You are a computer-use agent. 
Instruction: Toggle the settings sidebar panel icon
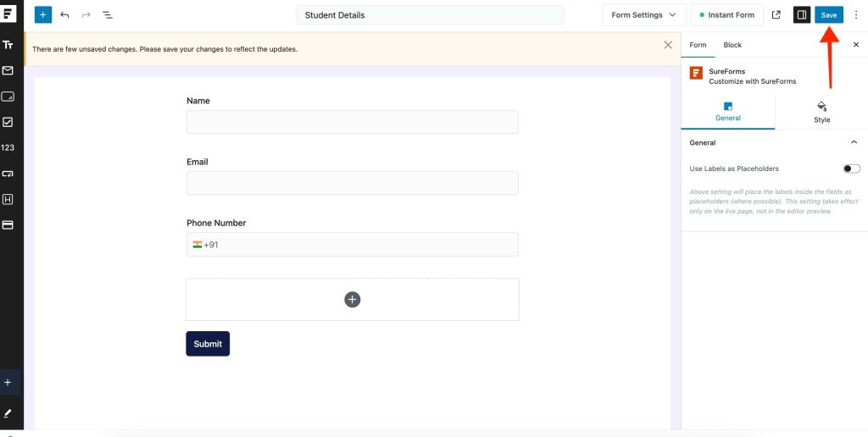pyautogui.click(x=802, y=15)
